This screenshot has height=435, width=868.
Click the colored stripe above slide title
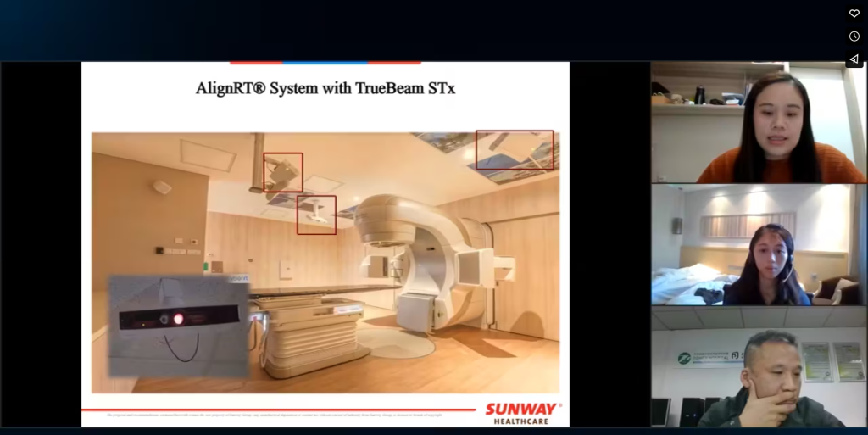(325, 63)
